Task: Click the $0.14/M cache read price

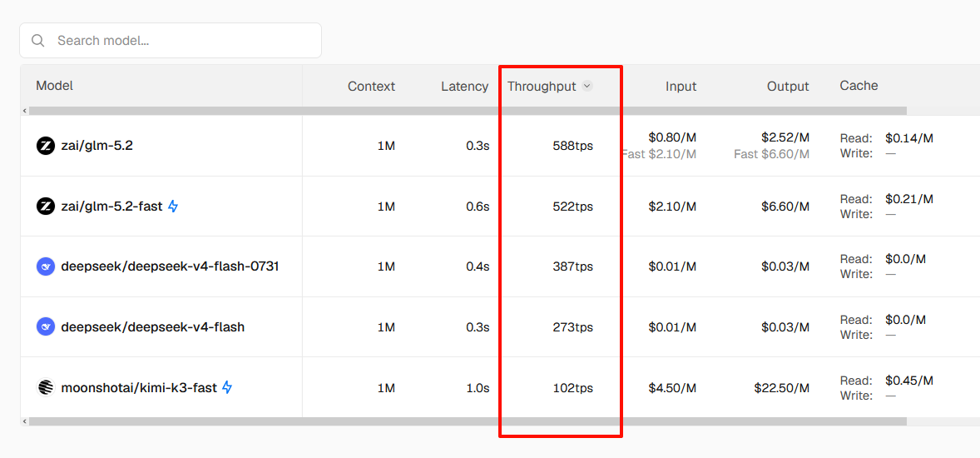Action: tap(909, 138)
